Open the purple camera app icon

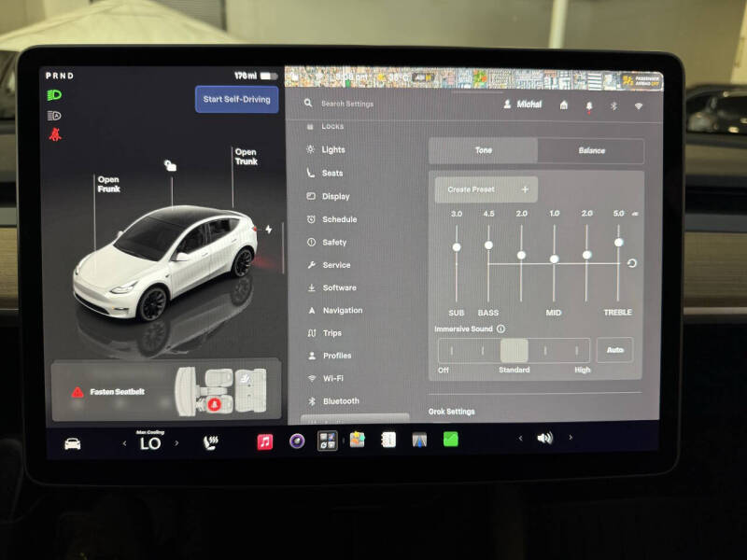click(297, 441)
